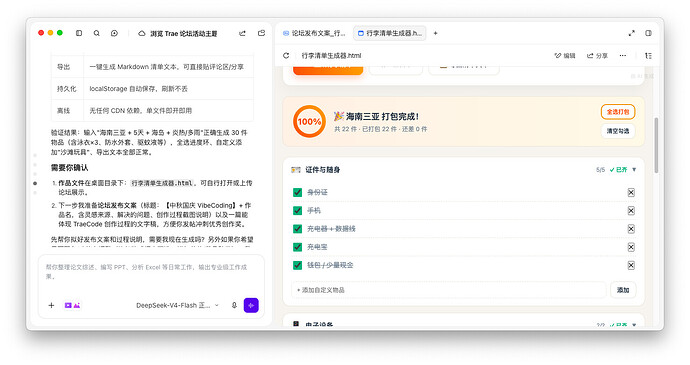The width and height of the screenshot is (690, 365).
Task: Click the 5/5 已齐 status label
Action: click(611, 170)
